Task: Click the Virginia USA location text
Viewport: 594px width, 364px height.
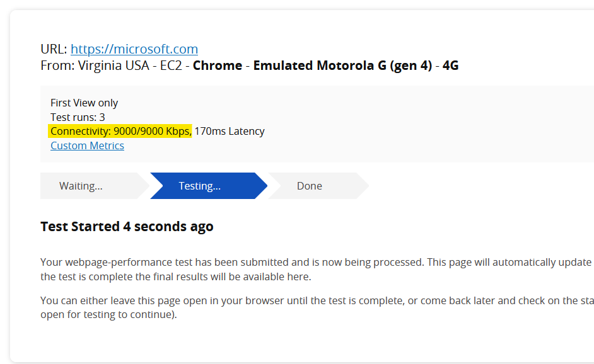Action: pyautogui.click(x=114, y=65)
